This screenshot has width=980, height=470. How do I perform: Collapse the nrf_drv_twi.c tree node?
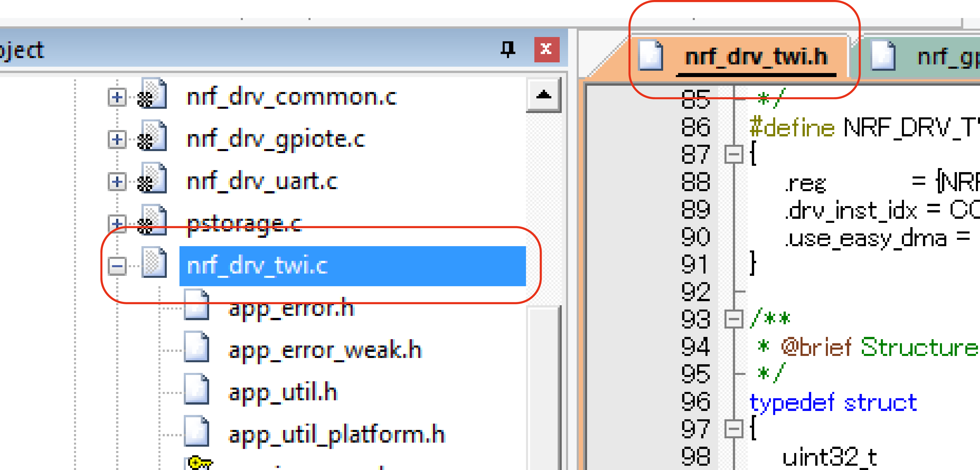coord(117,266)
